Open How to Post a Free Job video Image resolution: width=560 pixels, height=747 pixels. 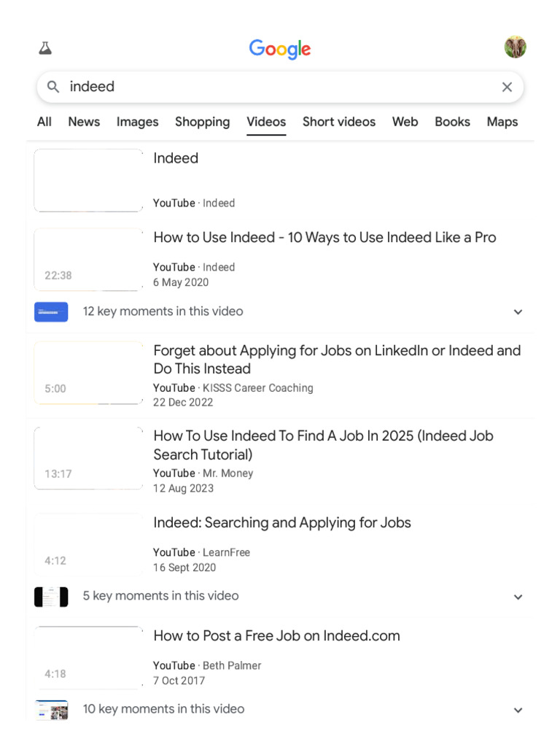pyautogui.click(x=276, y=635)
